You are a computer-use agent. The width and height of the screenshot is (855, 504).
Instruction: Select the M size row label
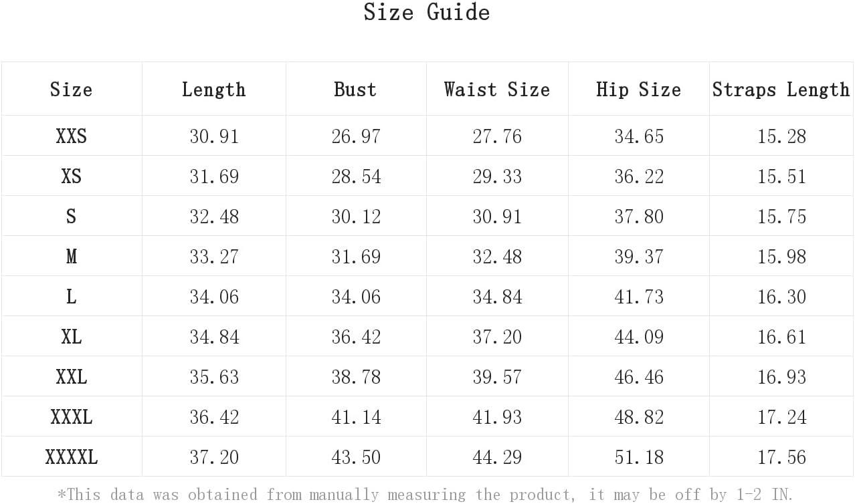[x=71, y=257]
